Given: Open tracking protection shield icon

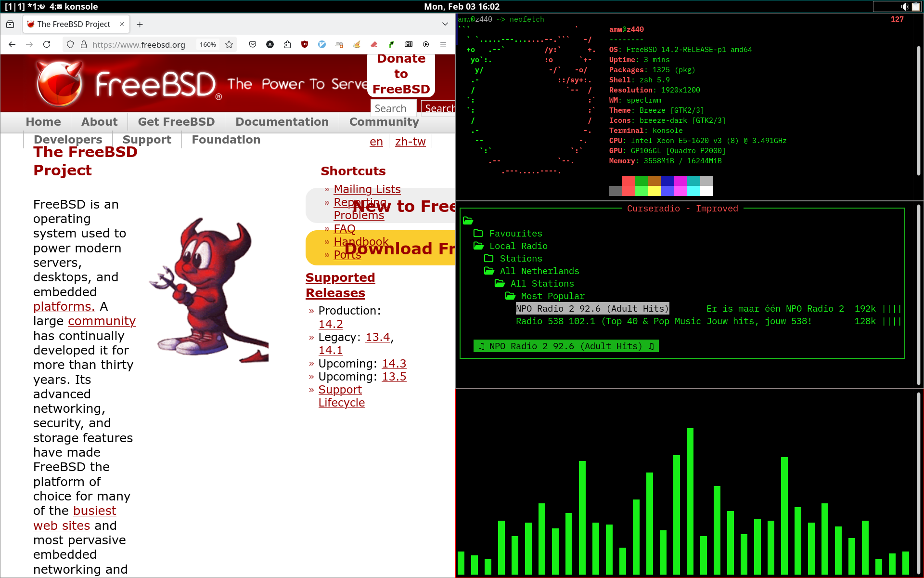Looking at the screenshot, I should pyautogui.click(x=70, y=44).
